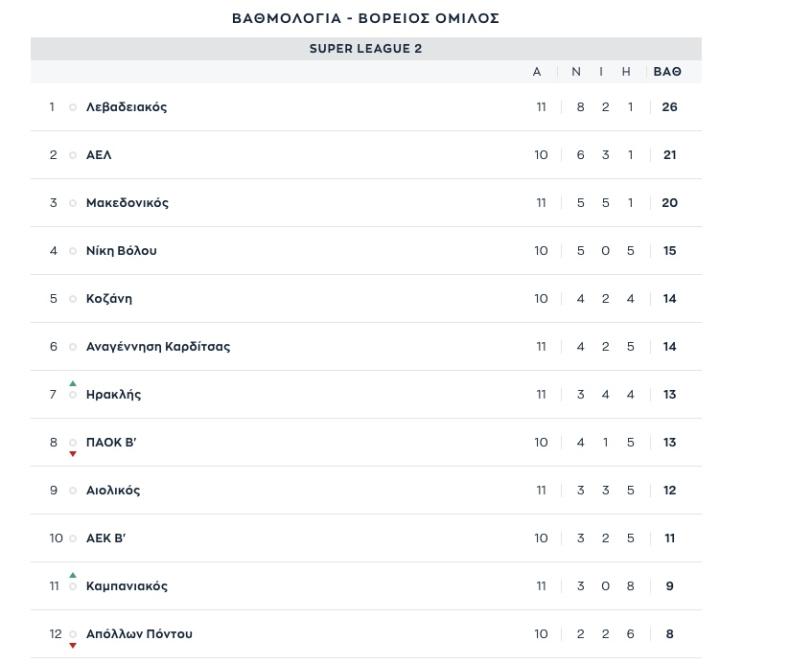Click the green up arrow beside Καμπανιακός

click(73, 575)
